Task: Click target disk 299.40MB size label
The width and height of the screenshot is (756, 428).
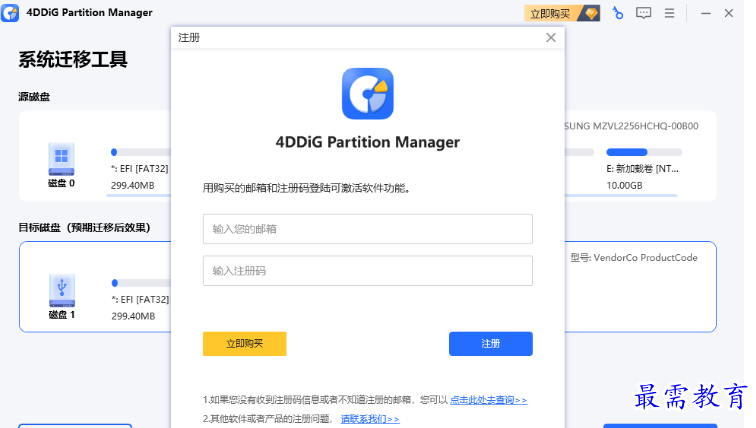Action: (133, 316)
